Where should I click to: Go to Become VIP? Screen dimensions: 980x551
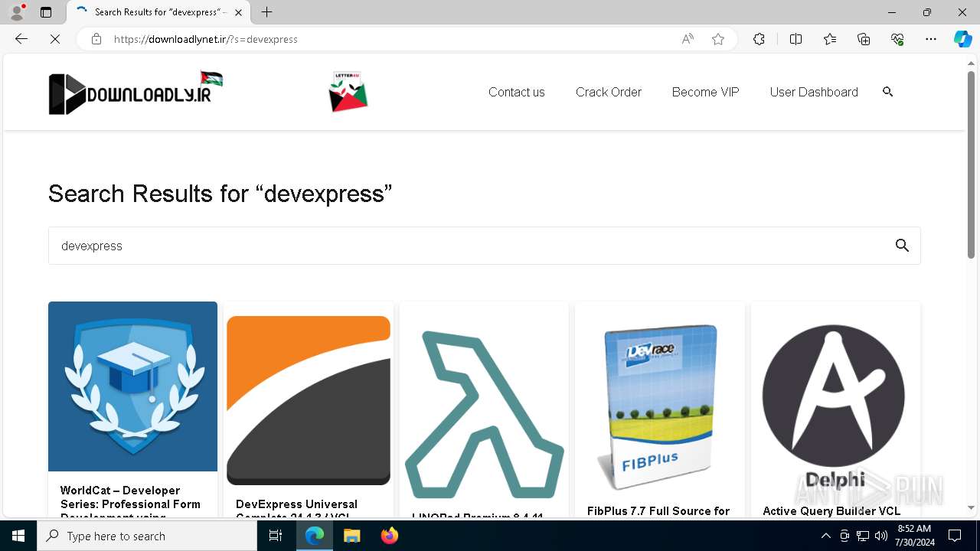(706, 92)
